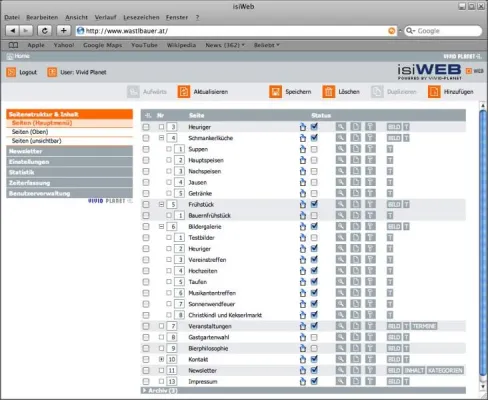The width and height of the screenshot is (488, 400).
Task: Enable the Status checkbox for Bauernfrühstück
Action: click(x=314, y=216)
